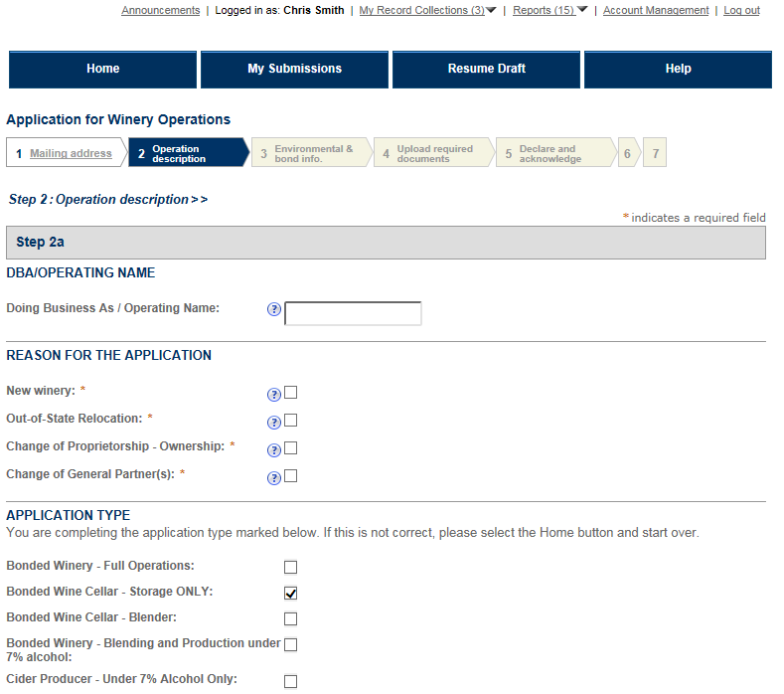Click the Log out link

(x=741, y=11)
